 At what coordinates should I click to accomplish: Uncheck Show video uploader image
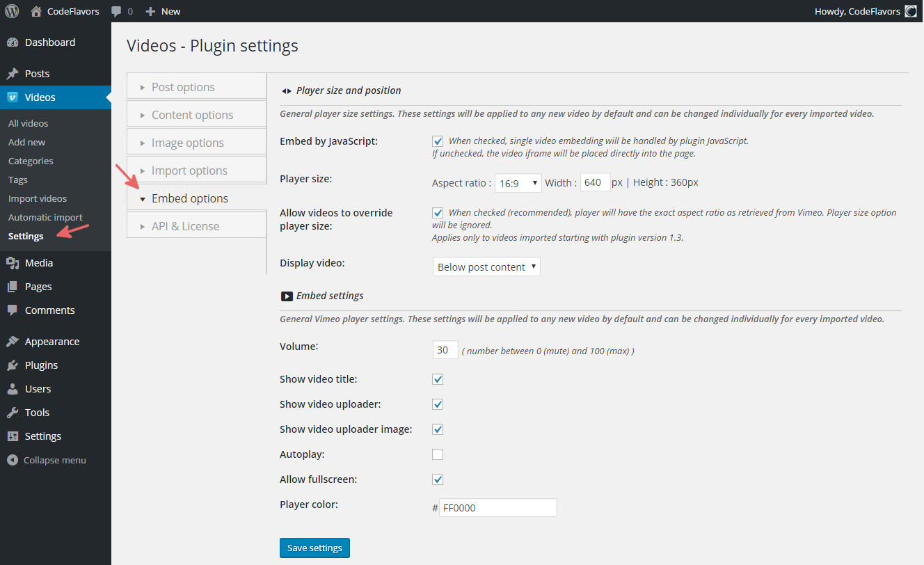[x=438, y=429]
